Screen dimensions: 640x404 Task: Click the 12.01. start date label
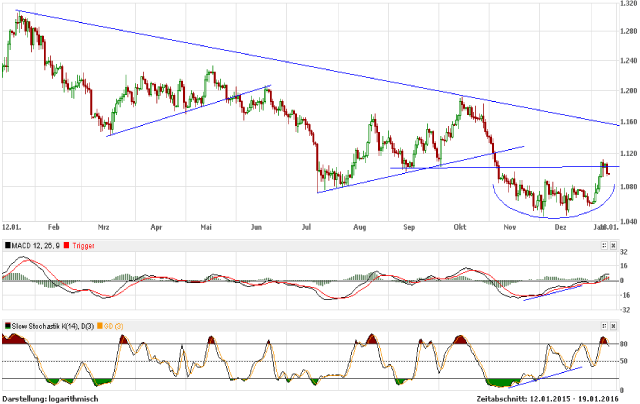(x=15, y=228)
